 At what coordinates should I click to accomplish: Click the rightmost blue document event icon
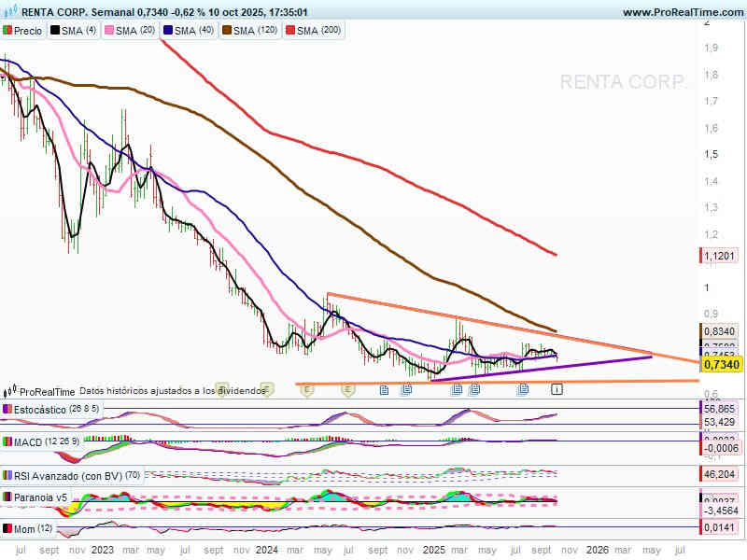click(523, 389)
